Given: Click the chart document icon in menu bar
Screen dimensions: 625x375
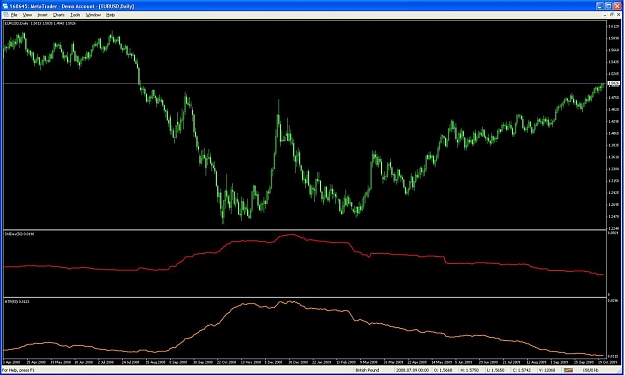Looking at the screenshot, I should [x=5, y=15].
